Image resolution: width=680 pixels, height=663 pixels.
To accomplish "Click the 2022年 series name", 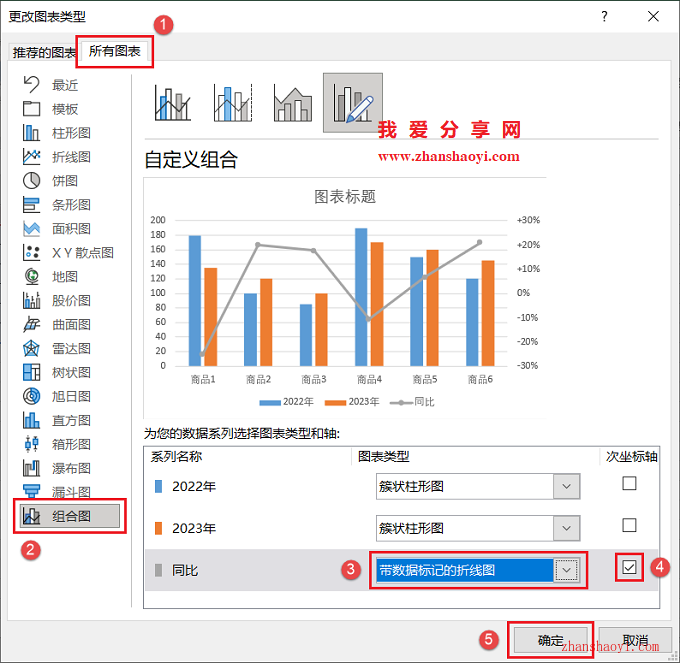I will point(194,486).
